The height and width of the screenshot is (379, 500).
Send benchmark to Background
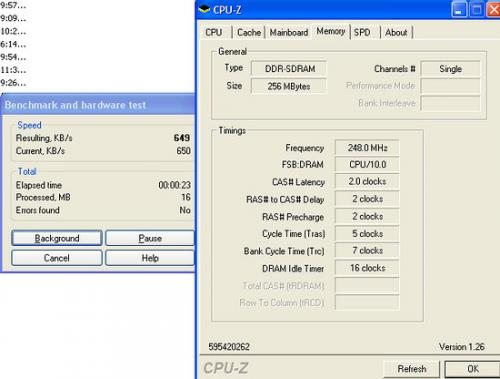pos(57,238)
